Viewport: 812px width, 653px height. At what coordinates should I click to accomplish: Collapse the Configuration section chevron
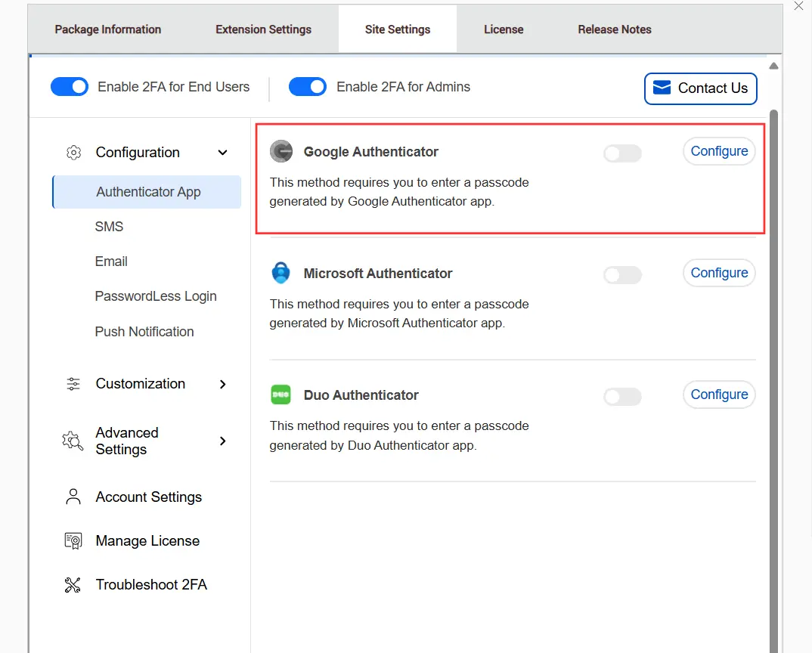(x=222, y=153)
